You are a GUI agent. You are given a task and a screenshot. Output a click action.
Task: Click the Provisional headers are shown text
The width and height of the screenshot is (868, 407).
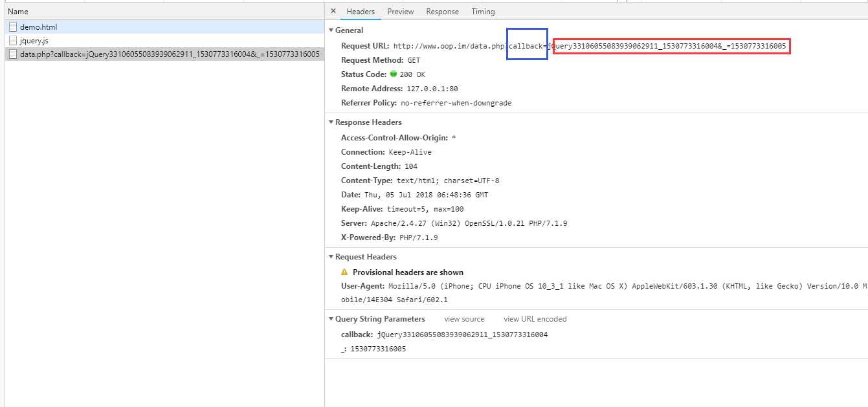408,272
